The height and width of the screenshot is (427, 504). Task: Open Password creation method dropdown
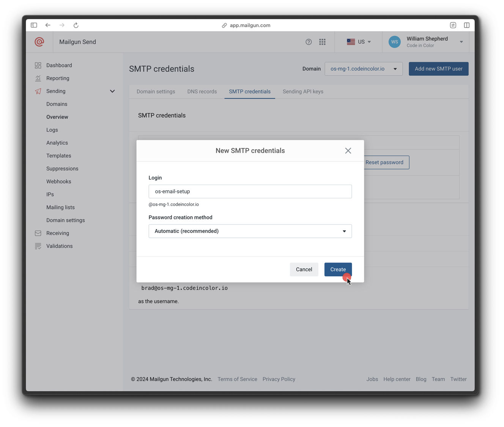250,231
